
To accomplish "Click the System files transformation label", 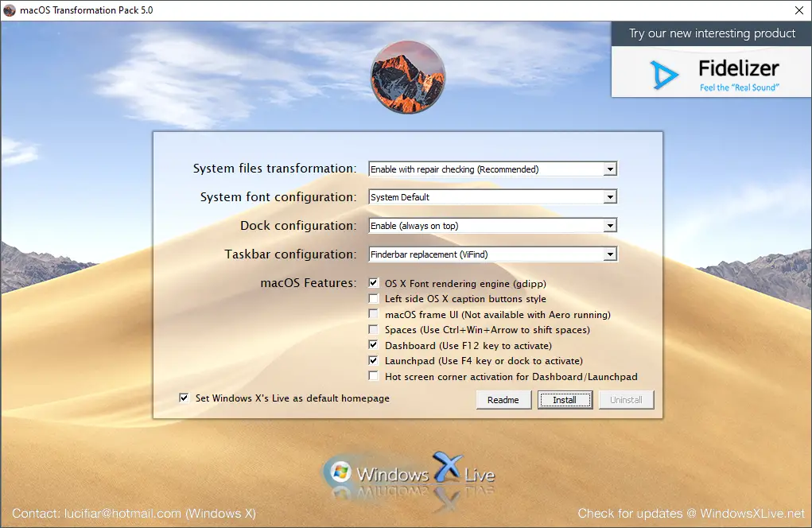I will pos(274,169).
